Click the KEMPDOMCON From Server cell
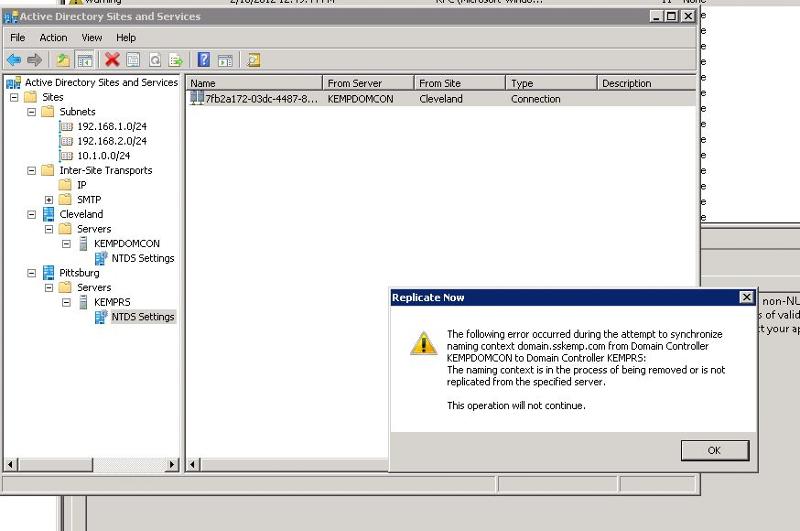Screen dimensions: 800x531 360,99
